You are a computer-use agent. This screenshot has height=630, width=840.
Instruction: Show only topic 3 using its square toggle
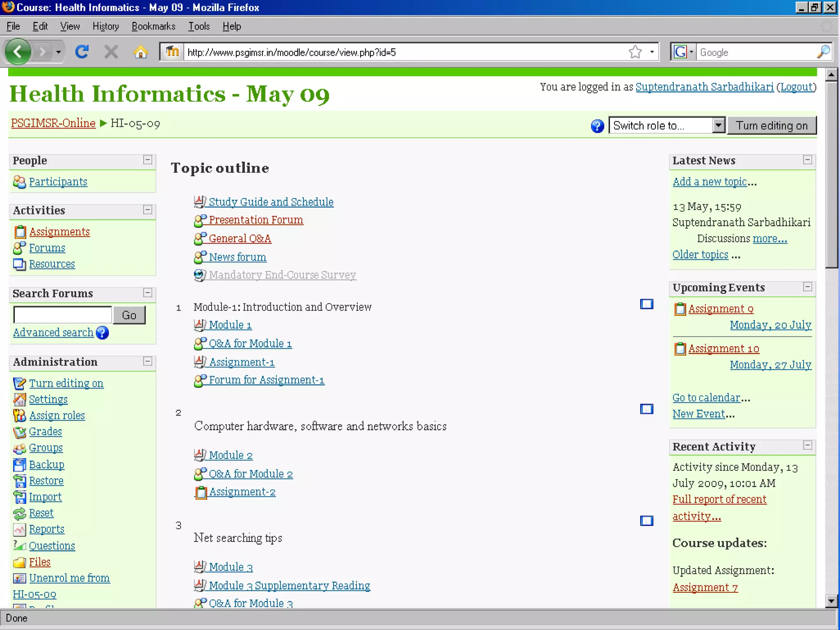pyautogui.click(x=646, y=521)
